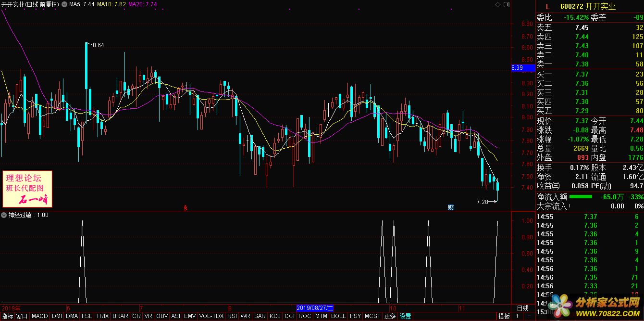Click the MA20: 7.74 label
The image size is (644, 321).
pyautogui.click(x=143, y=4)
